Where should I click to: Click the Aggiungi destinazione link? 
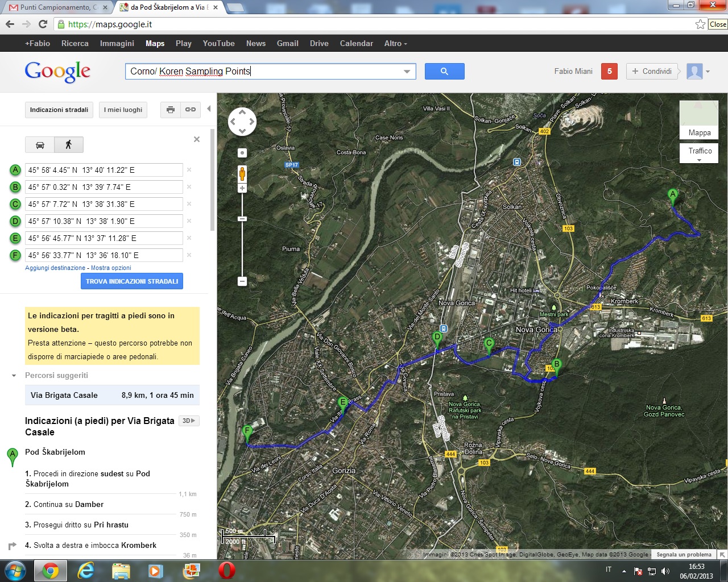point(55,268)
